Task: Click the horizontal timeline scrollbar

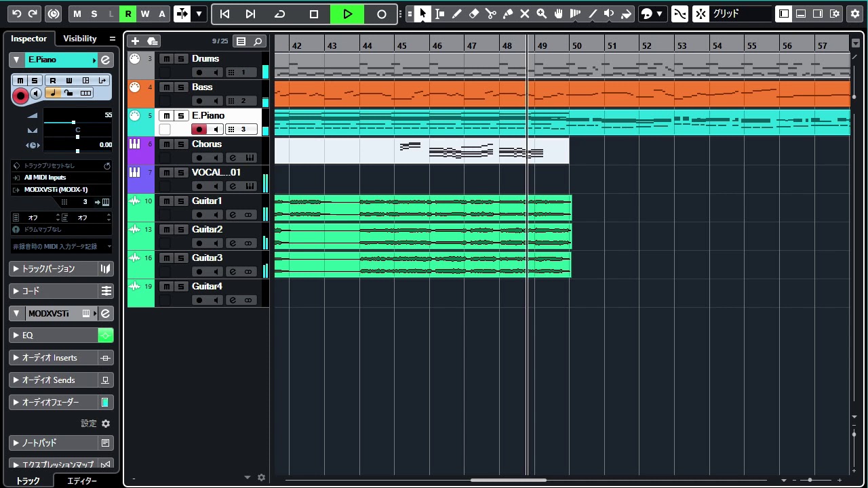Action: click(509, 480)
